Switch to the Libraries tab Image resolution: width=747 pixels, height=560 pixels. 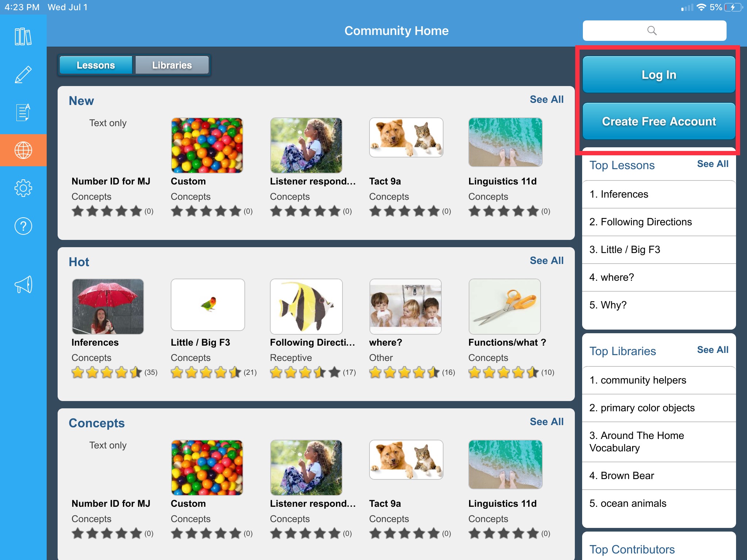pos(172,65)
